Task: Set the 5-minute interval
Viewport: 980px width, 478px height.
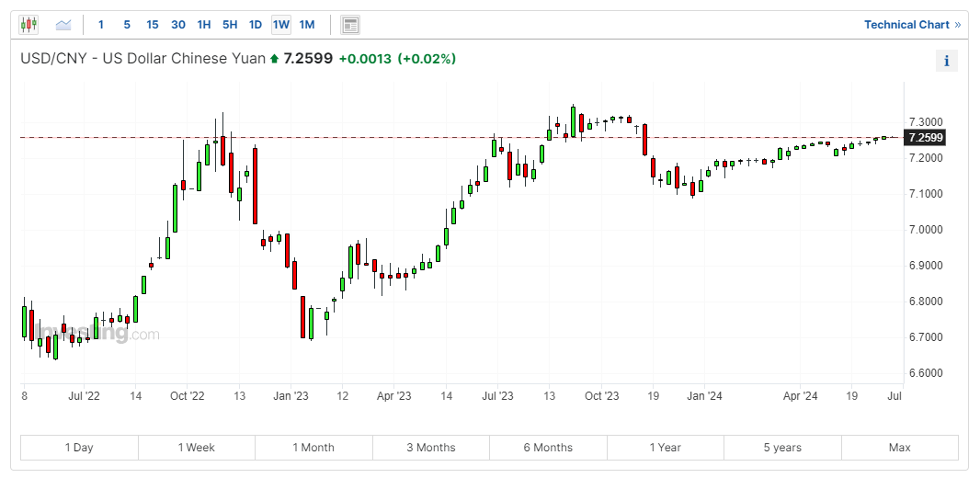Action: [127, 25]
